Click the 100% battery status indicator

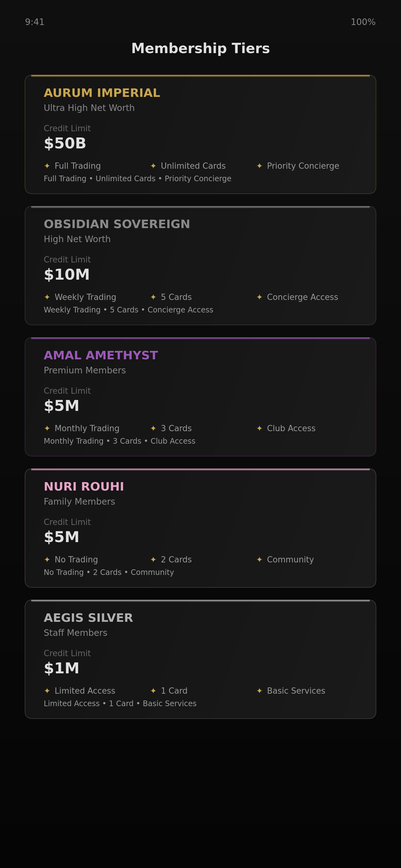coord(363,22)
